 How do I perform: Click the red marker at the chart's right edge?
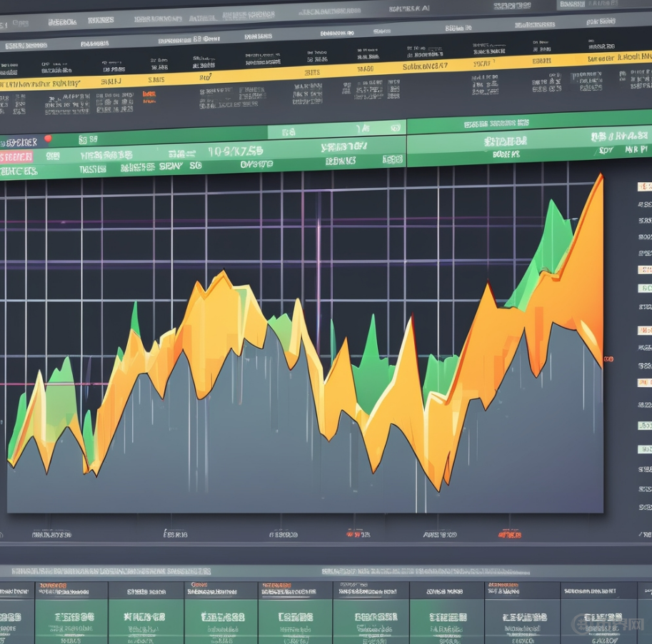pos(608,359)
